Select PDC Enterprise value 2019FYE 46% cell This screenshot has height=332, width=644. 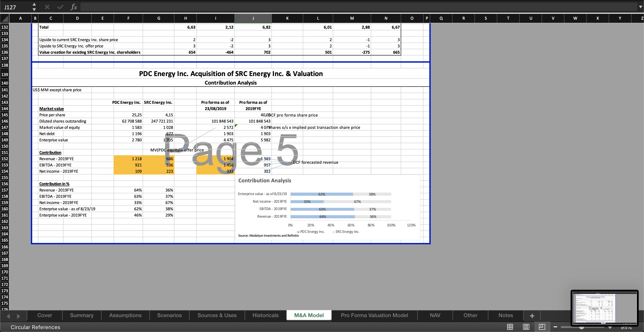(128, 215)
